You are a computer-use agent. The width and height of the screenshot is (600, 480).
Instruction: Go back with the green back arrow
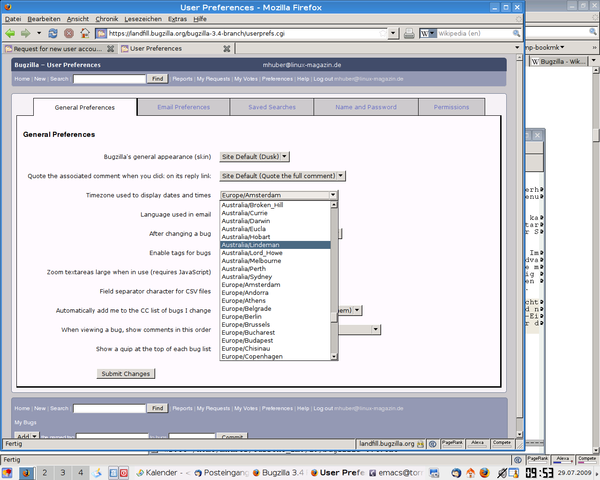pos(10,34)
